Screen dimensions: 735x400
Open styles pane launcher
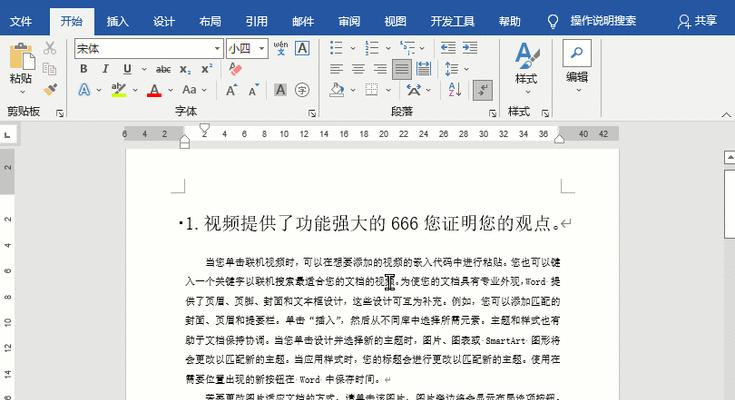pyautogui.click(x=545, y=113)
